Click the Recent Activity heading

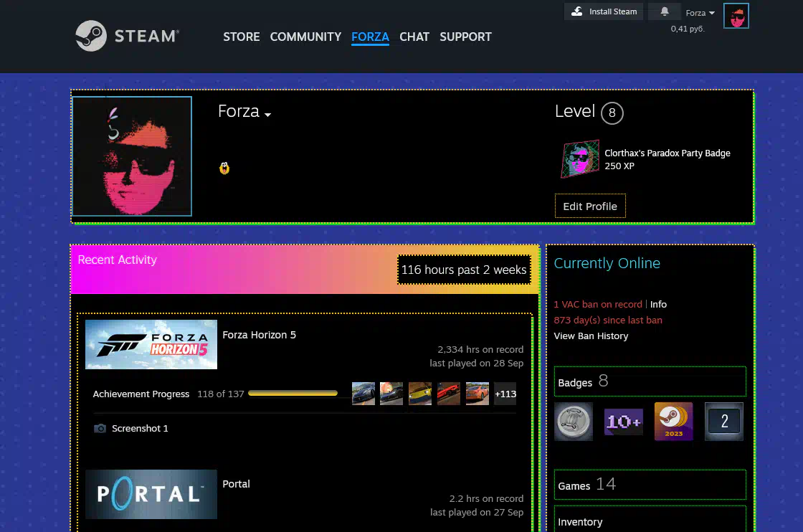pyautogui.click(x=118, y=260)
